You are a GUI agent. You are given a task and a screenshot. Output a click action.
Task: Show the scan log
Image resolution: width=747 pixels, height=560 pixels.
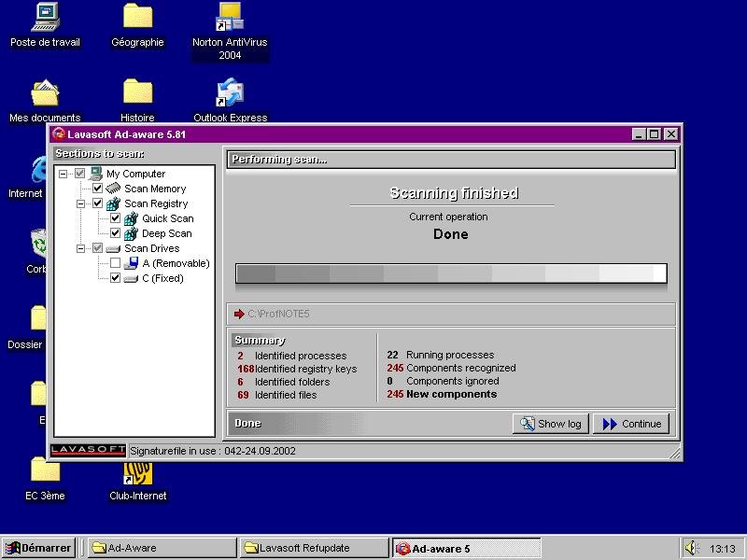point(551,424)
